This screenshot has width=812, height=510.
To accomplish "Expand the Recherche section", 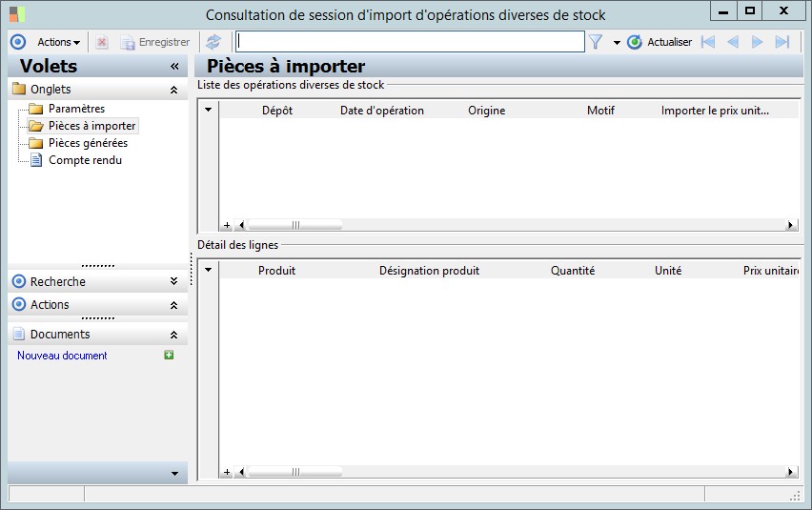I will (x=173, y=281).
